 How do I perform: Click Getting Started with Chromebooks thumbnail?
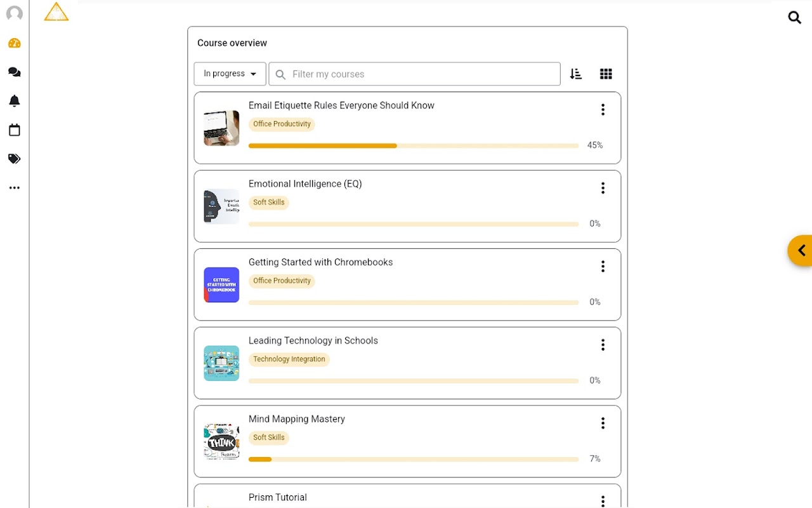point(221,285)
